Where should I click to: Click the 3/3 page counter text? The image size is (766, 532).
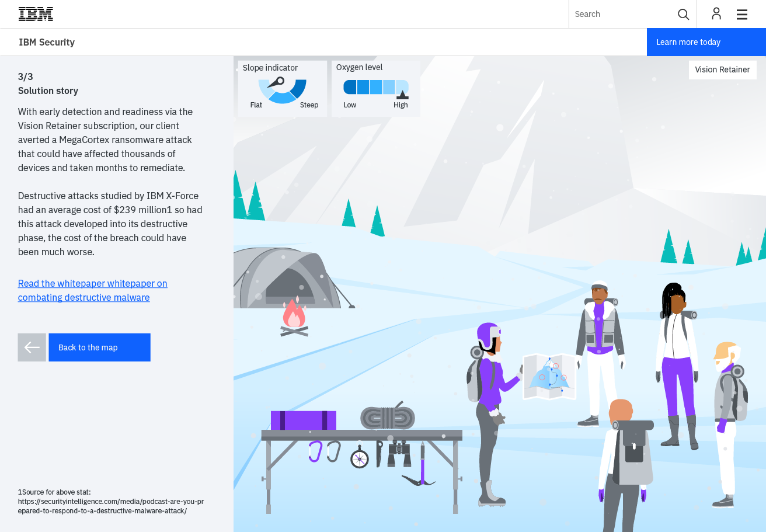26,77
